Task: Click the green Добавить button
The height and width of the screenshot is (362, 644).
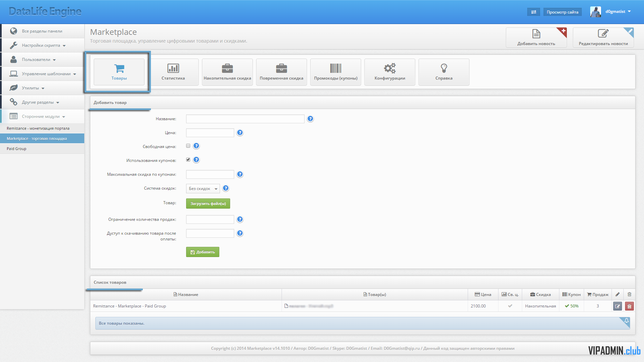Action: coord(203,252)
